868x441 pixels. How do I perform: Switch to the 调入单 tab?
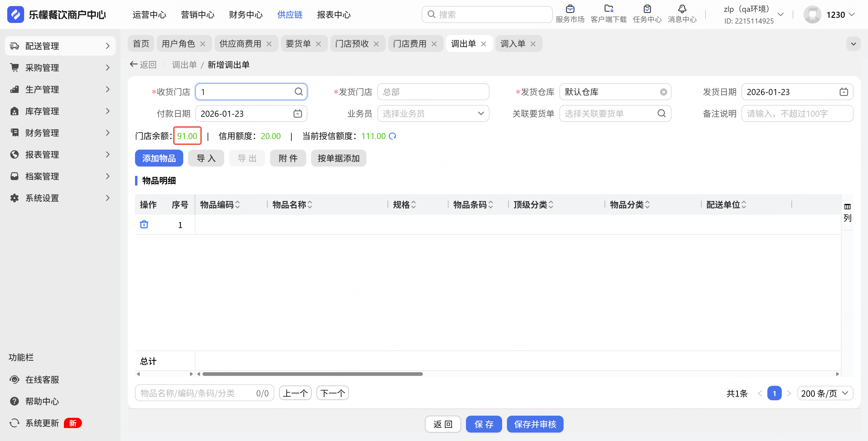point(512,44)
